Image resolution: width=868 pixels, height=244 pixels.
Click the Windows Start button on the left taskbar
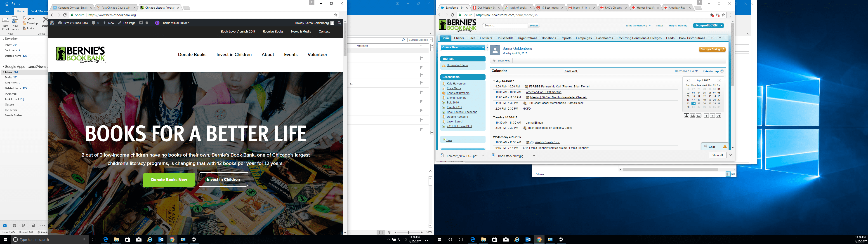5,240
